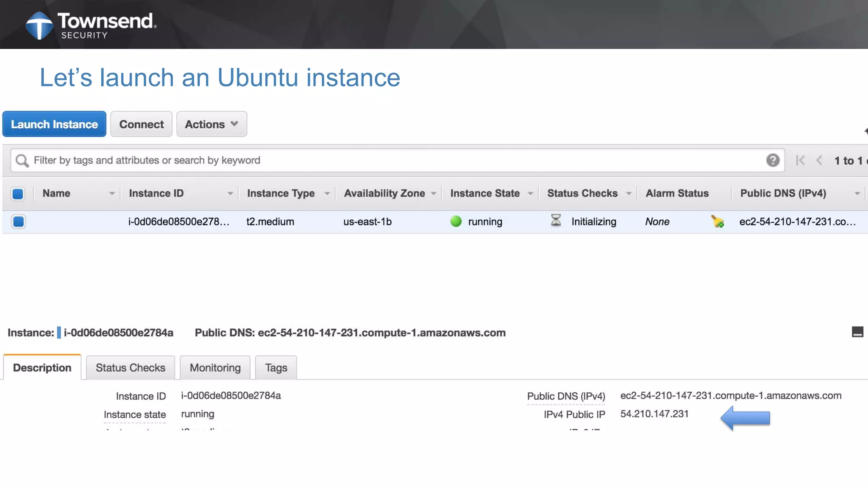
Task: Switch to the Description tab
Action: [x=42, y=367]
